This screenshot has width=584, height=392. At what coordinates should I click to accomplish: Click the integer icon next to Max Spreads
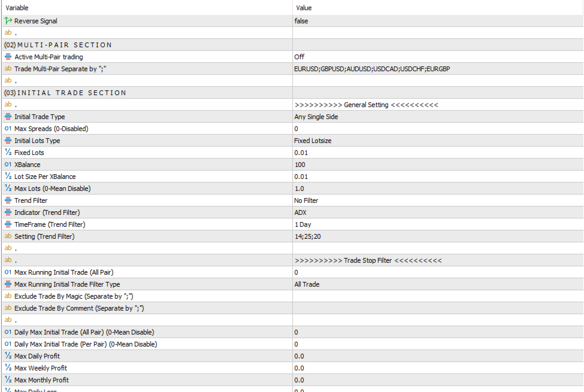coord(8,129)
